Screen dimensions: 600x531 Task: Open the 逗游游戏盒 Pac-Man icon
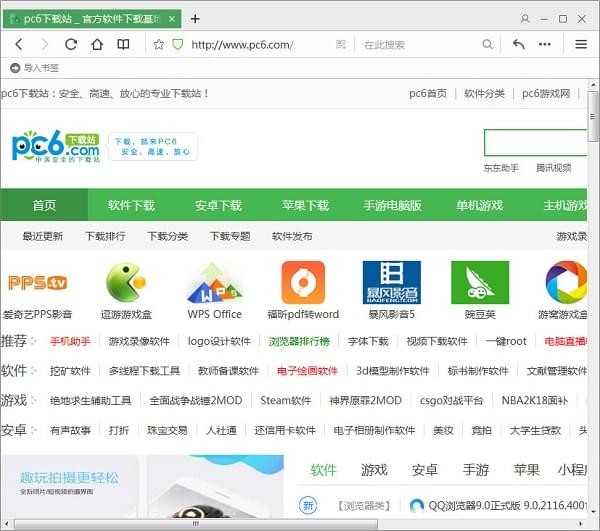tap(126, 283)
